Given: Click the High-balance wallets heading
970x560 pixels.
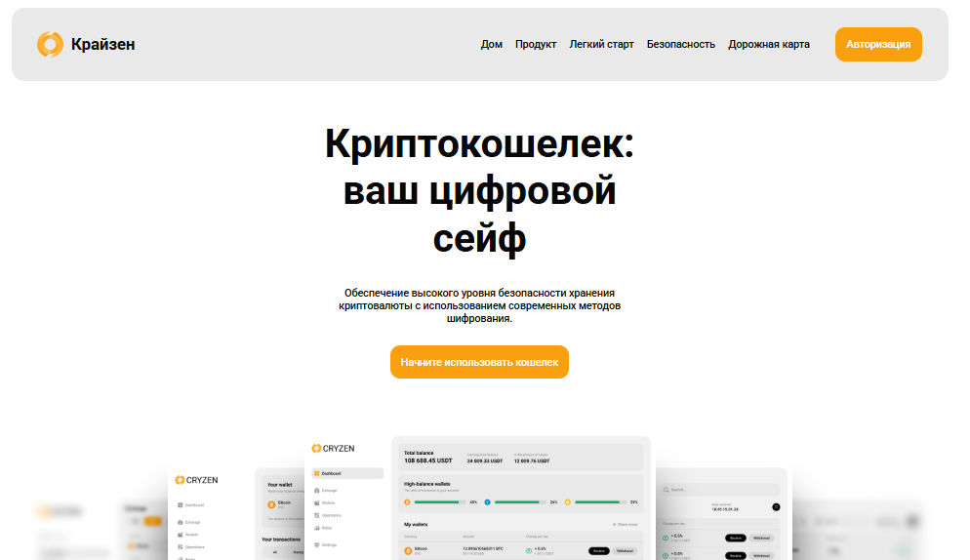Looking at the screenshot, I should click(427, 484).
